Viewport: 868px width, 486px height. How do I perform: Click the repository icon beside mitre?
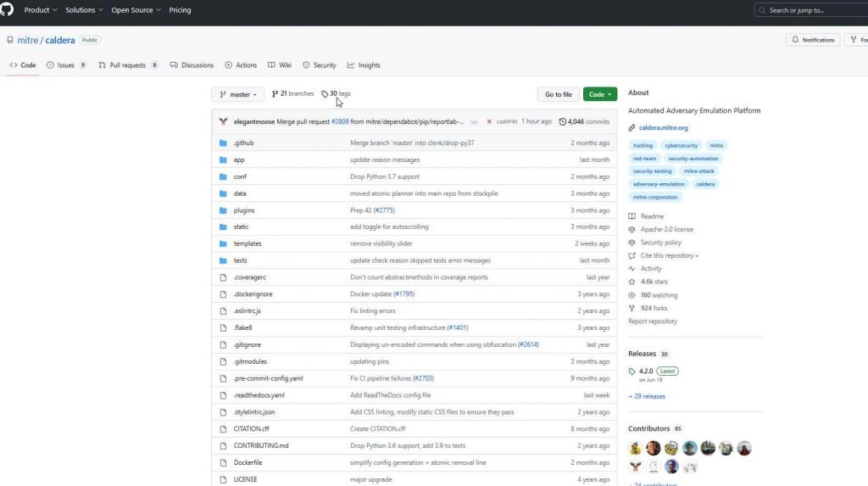click(10, 41)
